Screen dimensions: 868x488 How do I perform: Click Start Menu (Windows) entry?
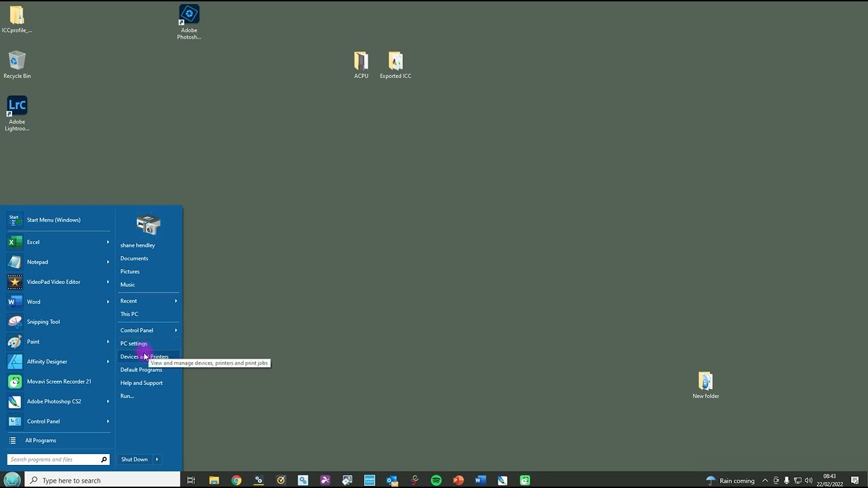point(58,220)
